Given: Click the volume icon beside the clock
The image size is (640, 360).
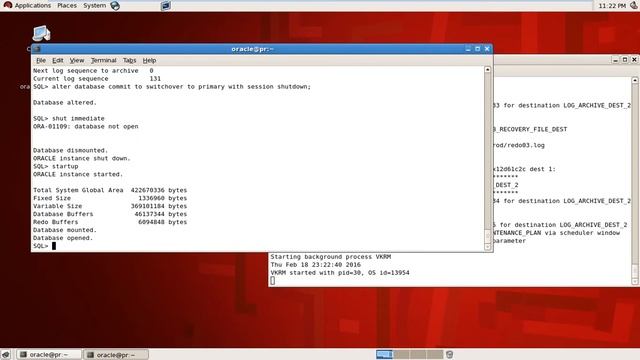Looking at the screenshot, I should 634,6.
